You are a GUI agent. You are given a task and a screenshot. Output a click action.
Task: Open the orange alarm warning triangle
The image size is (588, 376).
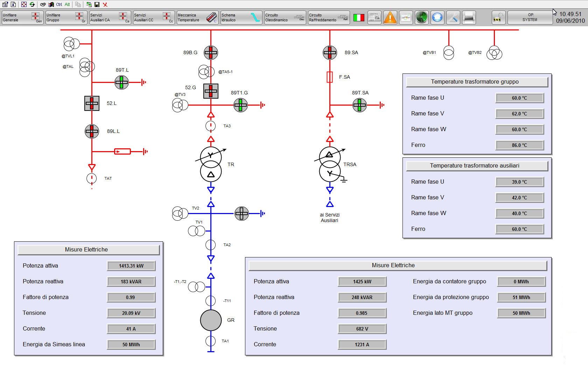390,17
